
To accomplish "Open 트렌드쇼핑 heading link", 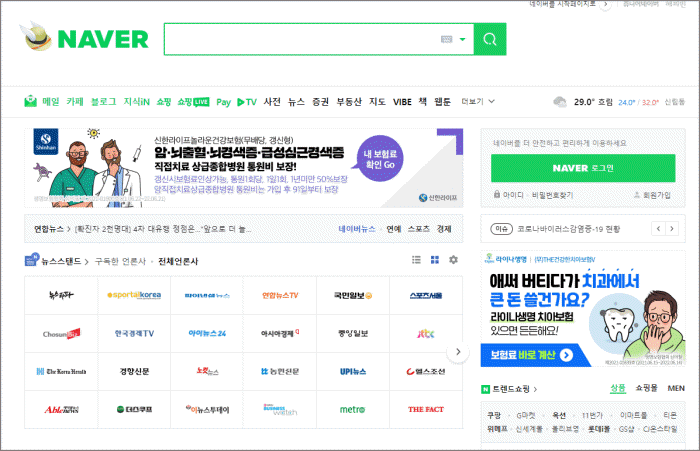I will pos(511,389).
